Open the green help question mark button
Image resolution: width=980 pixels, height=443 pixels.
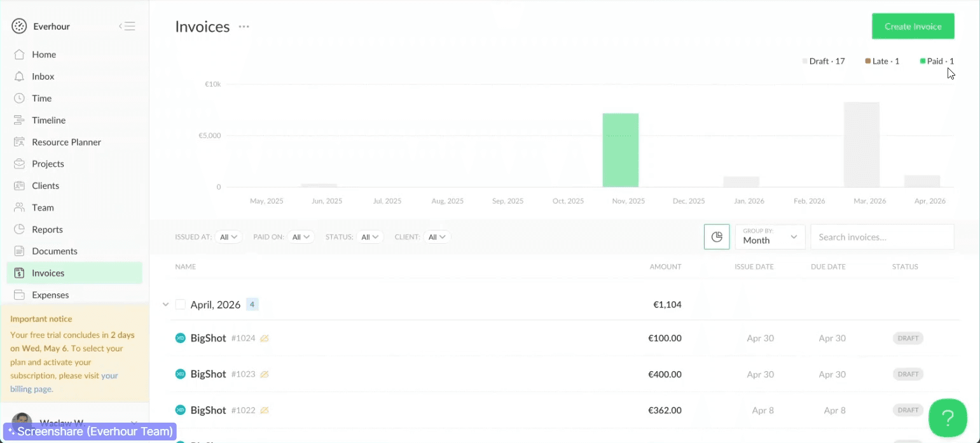tap(948, 418)
